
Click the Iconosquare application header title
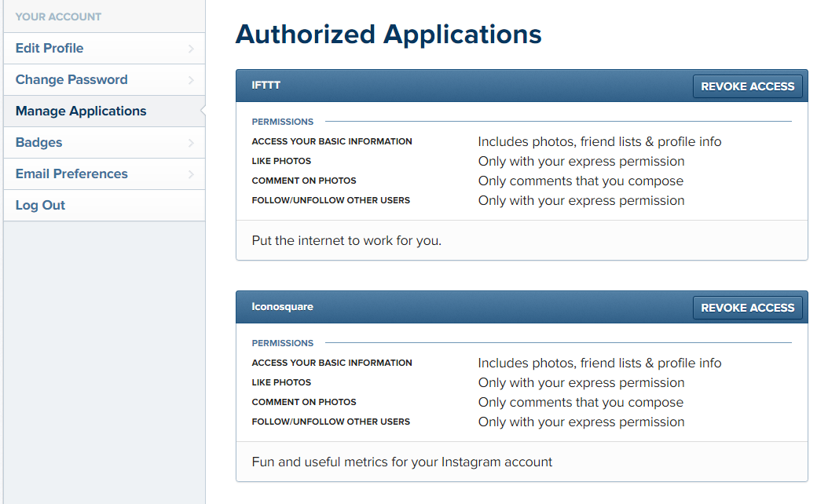pos(283,307)
